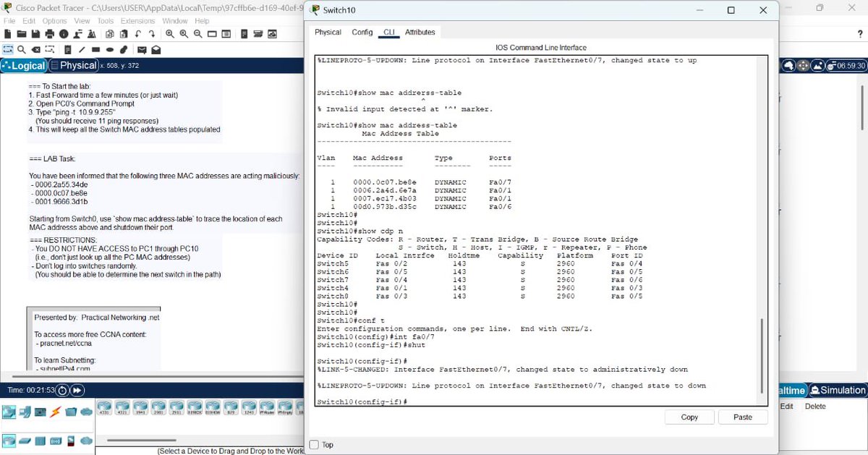868x455 pixels.
Task: Click the Open file folder icon
Action: click(22, 34)
